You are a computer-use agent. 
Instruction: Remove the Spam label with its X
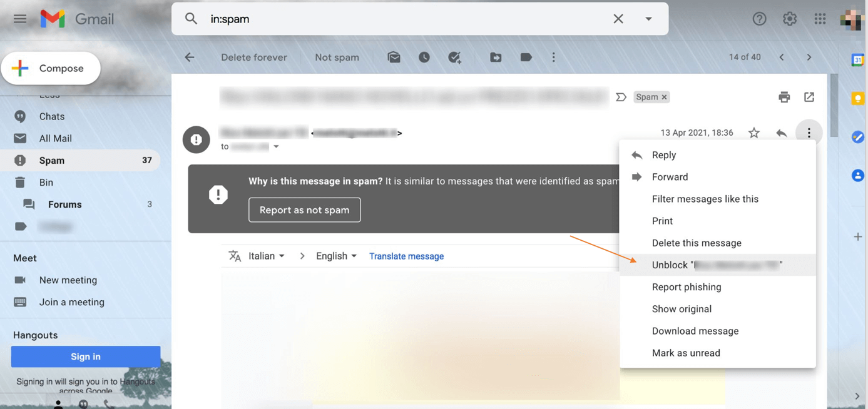(x=665, y=97)
